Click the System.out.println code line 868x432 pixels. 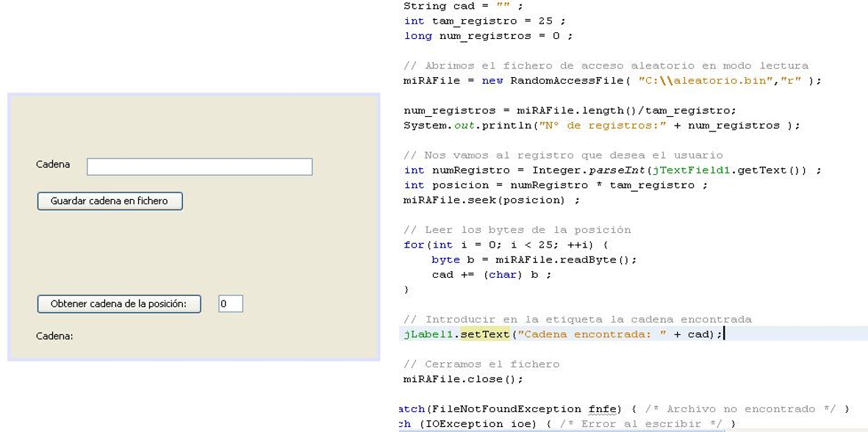pos(602,125)
